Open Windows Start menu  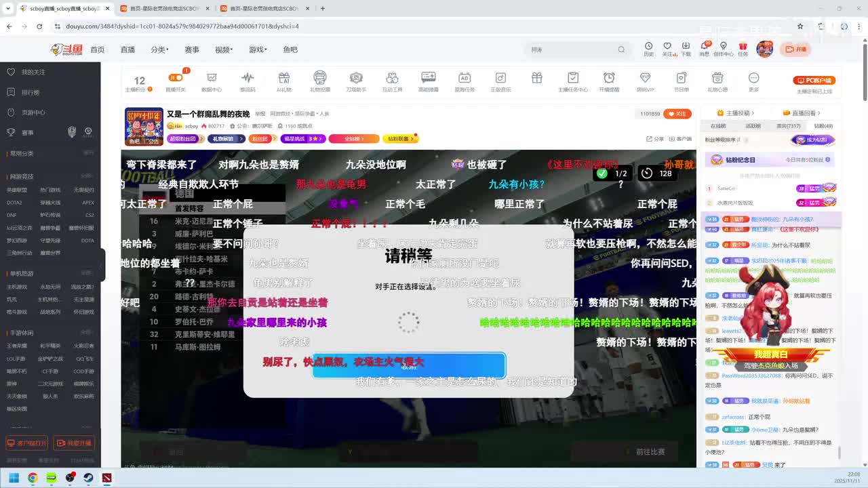(13, 478)
